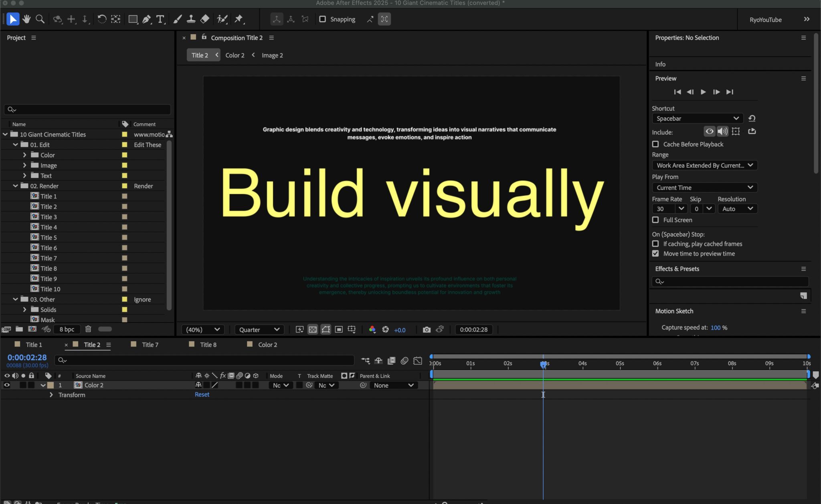
Task: Enable the Snapping checkbox
Action: click(x=322, y=19)
